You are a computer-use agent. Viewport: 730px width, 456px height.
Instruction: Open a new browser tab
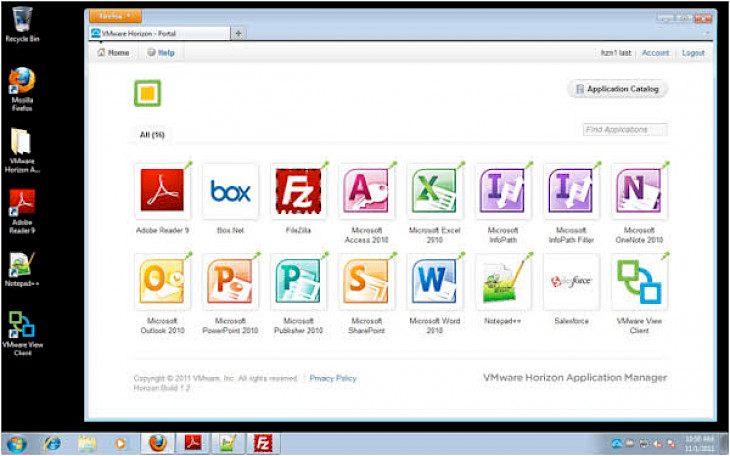pos(238,34)
